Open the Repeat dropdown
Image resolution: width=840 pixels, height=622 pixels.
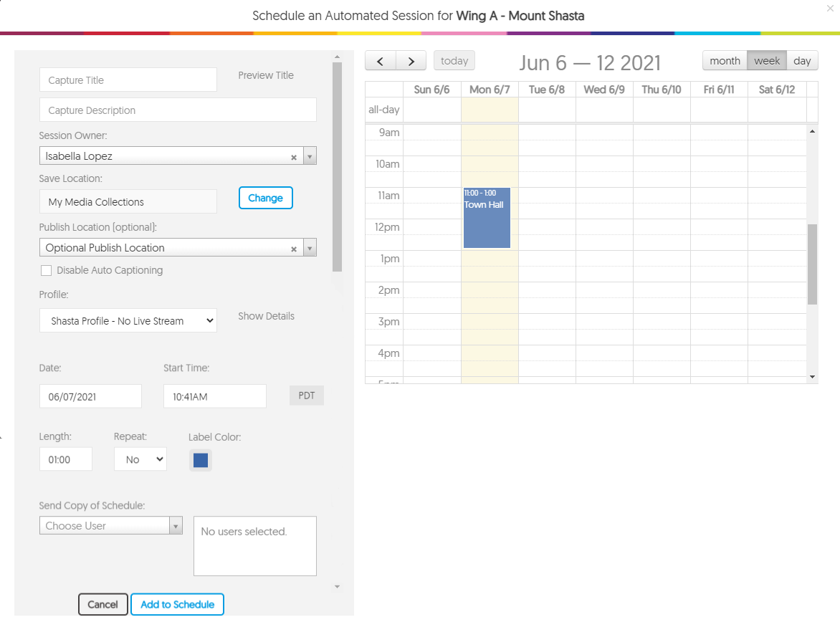point(140,459)
